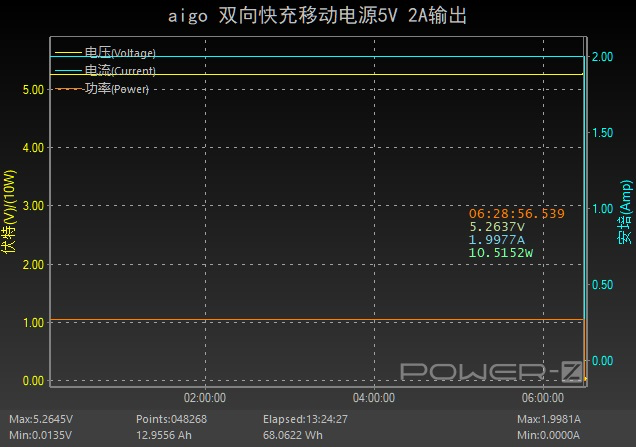636x448 pixels.
Task: Click the 02:00:00 time axis label
Action: point(205,398)
